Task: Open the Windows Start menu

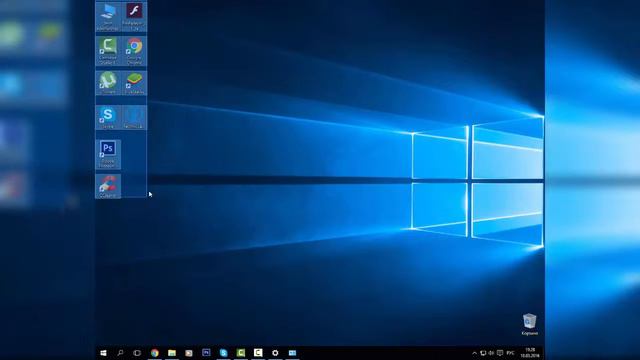Action: tap(103, 353)
